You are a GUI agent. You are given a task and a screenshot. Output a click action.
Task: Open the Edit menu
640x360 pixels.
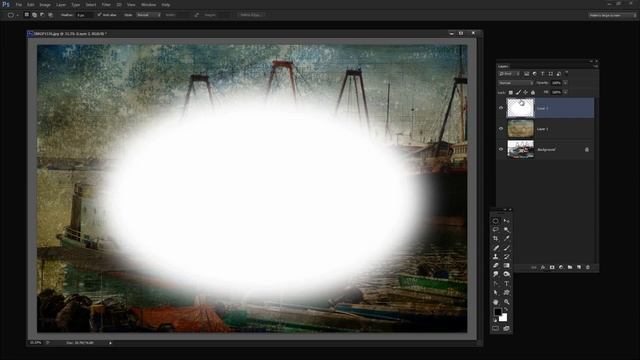[31, 5]
